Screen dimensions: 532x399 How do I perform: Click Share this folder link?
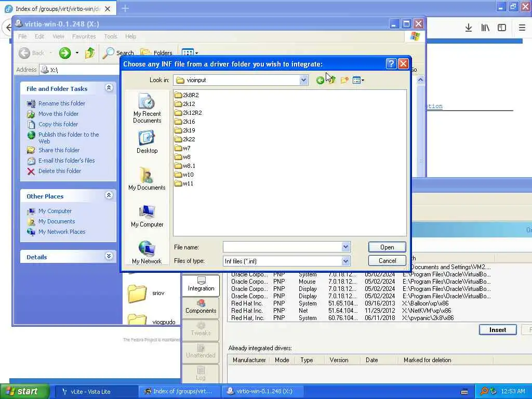[x=59, y=150]
